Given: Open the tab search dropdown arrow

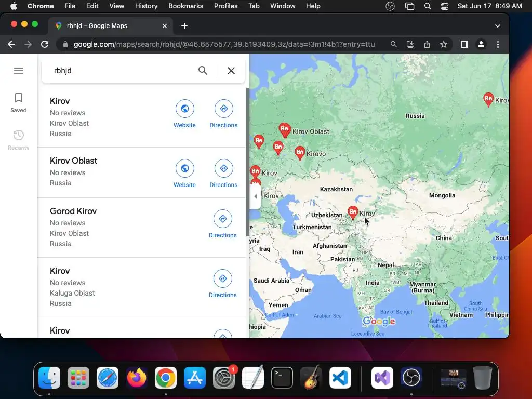Looking at the screenshot, I should pyautogui.click(x=497, y=26).
